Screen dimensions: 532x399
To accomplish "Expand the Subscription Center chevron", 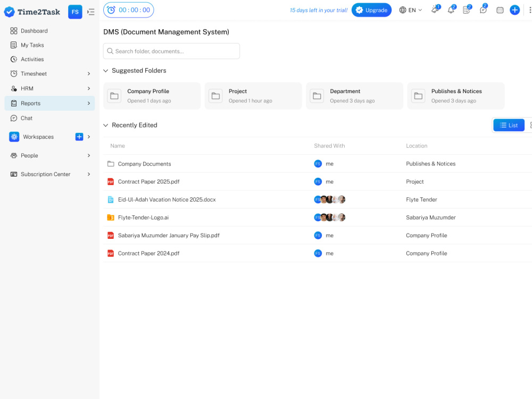I will (x=89, y=174).
